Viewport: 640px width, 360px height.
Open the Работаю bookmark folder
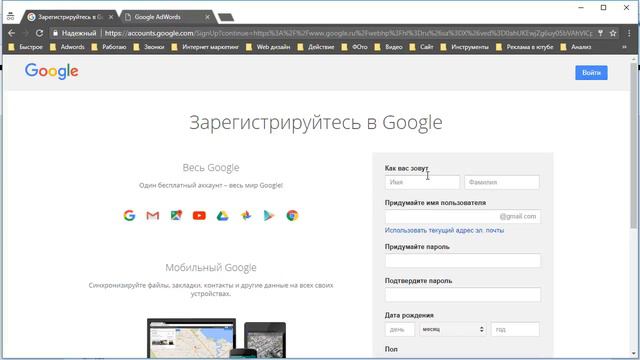[x=109, y=47]
